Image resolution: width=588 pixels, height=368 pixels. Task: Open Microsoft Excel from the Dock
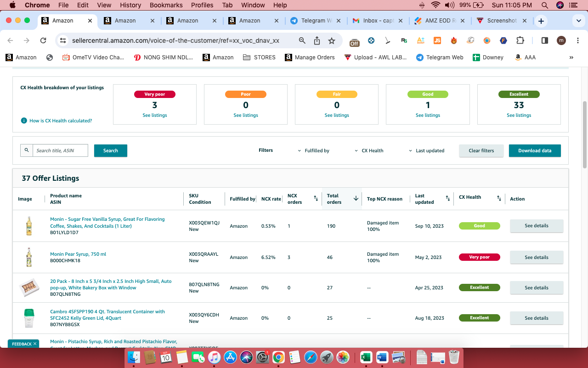366,357
